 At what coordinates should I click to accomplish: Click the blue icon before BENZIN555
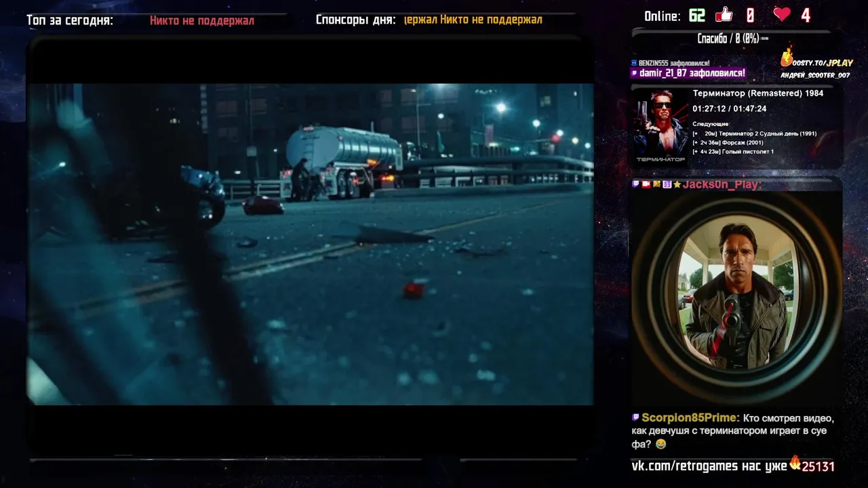[x=634, y=63]
